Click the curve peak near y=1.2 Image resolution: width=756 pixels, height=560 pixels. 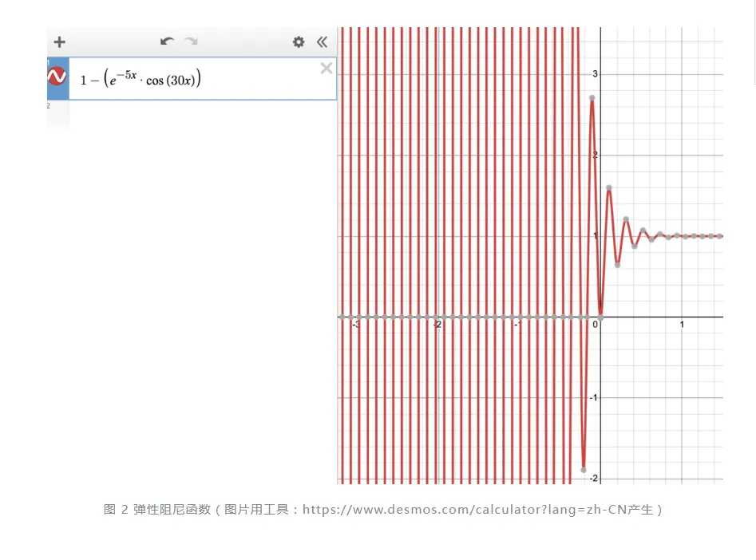(626, 219)
